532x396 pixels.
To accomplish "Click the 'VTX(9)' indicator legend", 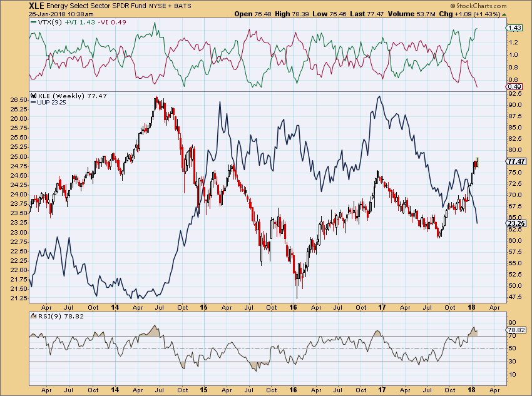I will tap(49, 22).
